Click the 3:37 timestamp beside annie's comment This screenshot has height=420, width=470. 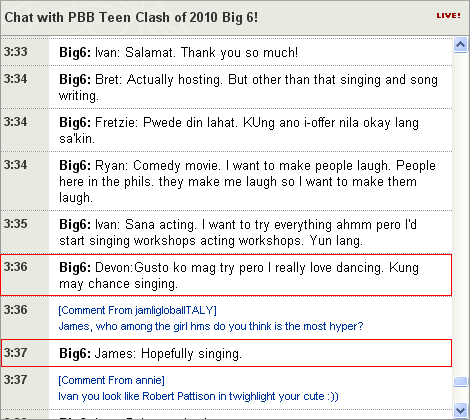point(16,379)
